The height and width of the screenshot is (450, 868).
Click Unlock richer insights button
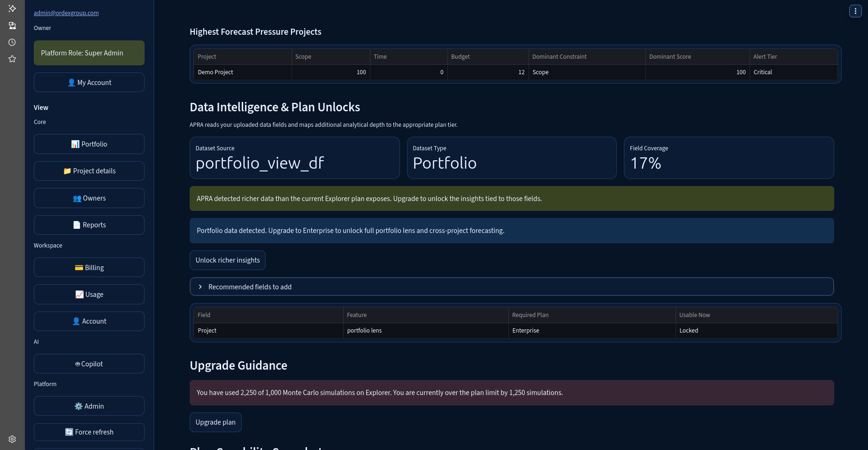click(x=228, y=260)
